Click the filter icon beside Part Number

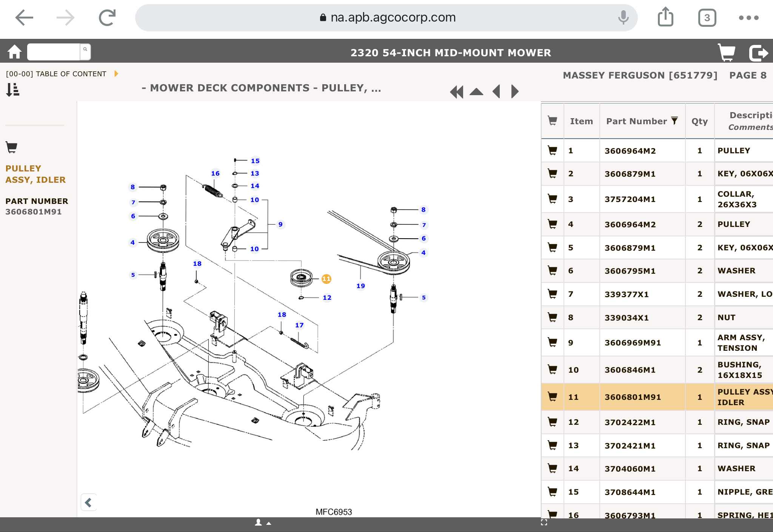click(674, 121)
